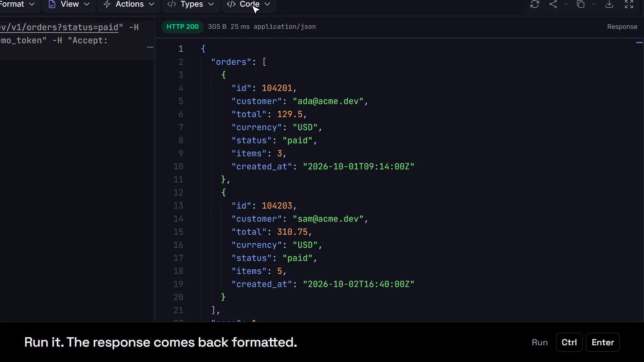This screenshot has width=644, height=362.
Task: Click the HTTP 200 status badge
Action: pyautogui.click(x=182, y=26)
